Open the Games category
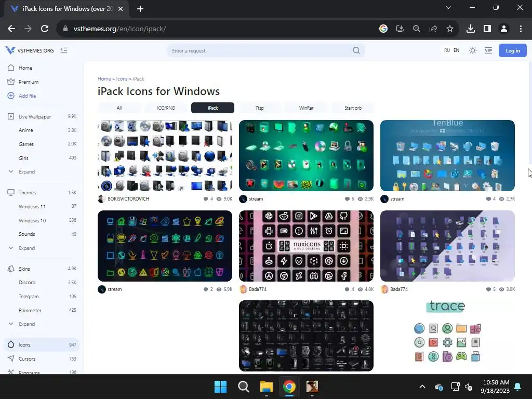Viewport: 532px width, 399px height. (x=26, y=144)
